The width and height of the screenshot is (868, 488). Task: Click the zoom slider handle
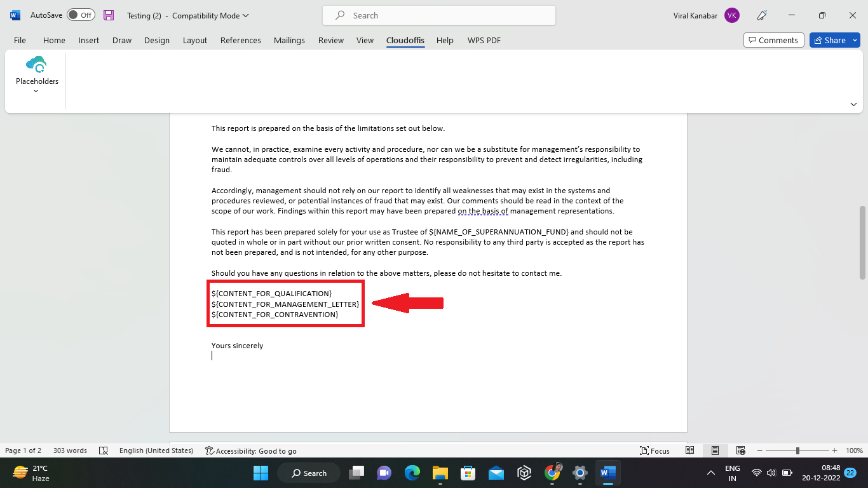(797, 451)
